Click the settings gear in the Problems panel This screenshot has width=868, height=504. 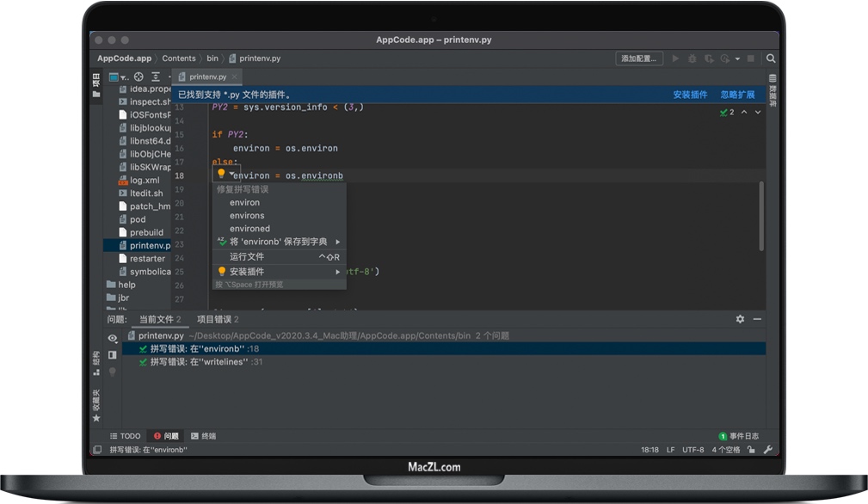[x=740, y=319]
